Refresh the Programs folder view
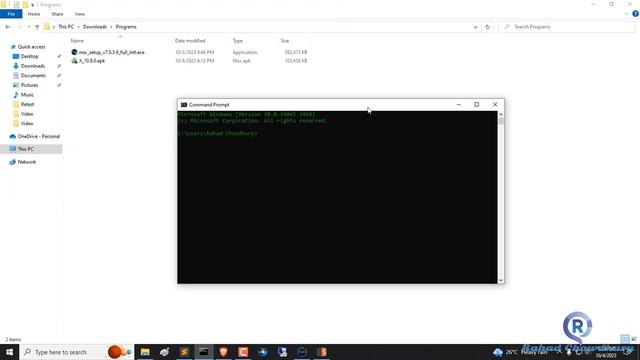The height and width of the screenshot is (360, 640). tap(487, 27)
